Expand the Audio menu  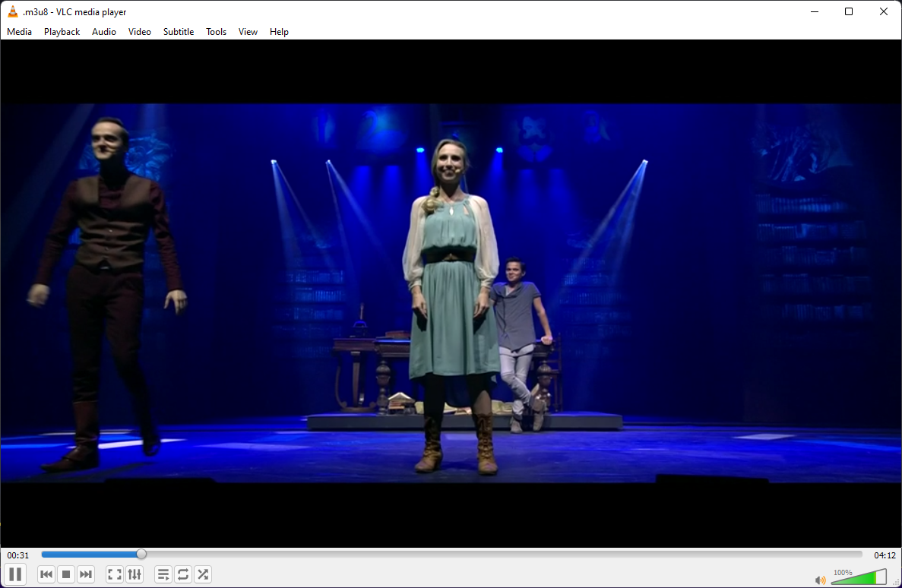(x=104, y=32)
